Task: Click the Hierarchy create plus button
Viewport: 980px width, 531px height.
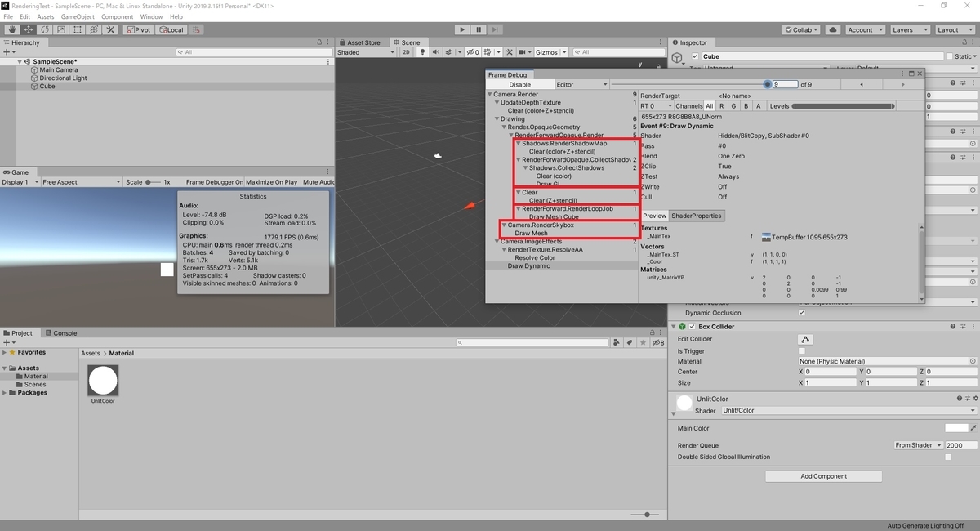Action: [x=8, y=52]
